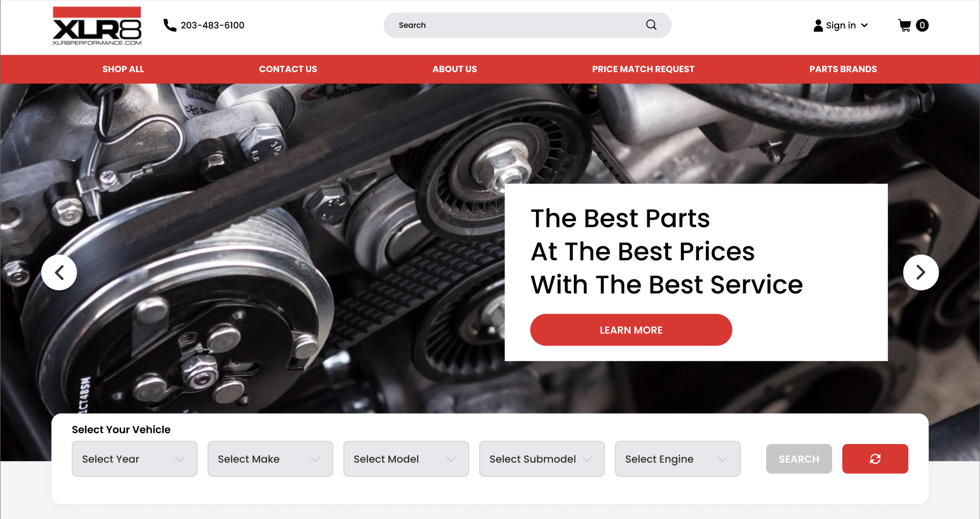Navigate to Price Match Request page

point(643,69)
